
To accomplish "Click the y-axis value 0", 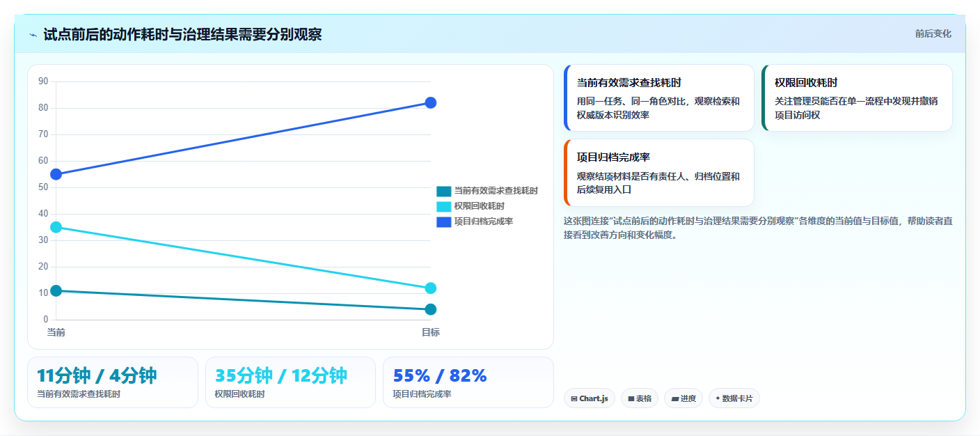I will tap(46, 320).
